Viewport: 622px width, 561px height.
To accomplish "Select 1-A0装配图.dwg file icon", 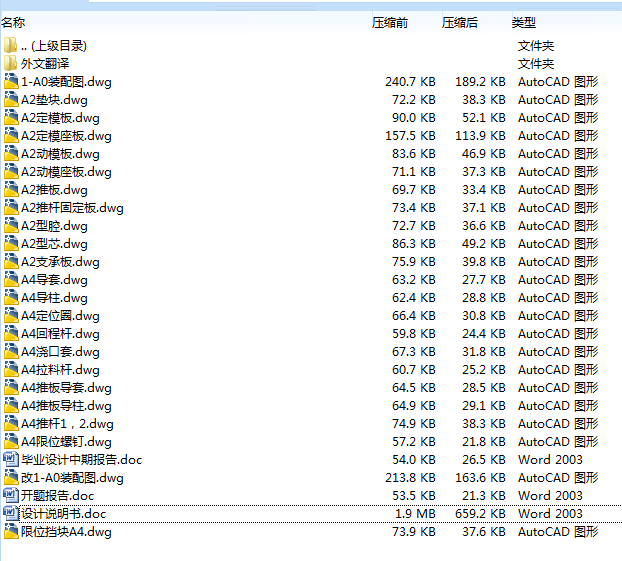I will coord(11,81).
